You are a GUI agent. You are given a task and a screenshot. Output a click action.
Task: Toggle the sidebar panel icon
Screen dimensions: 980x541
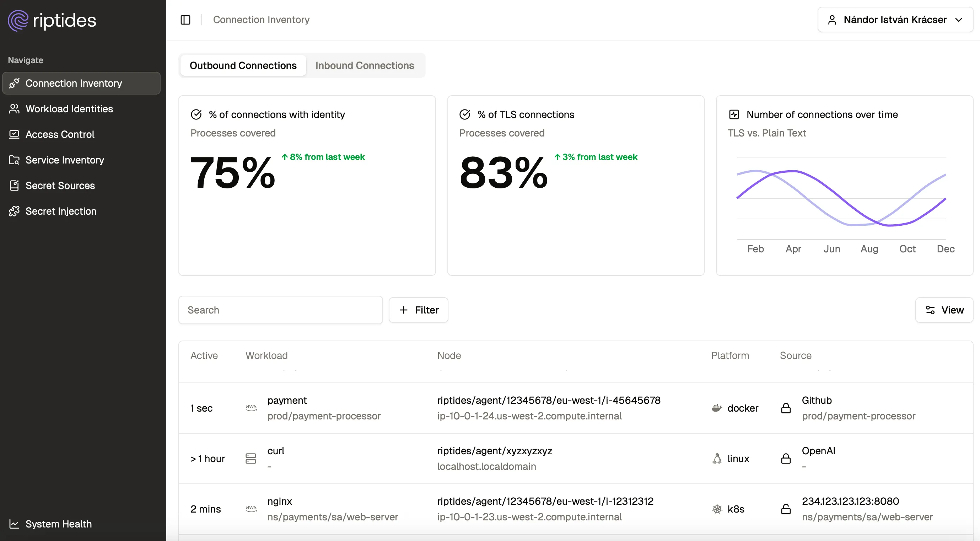pyautogui.click(x=185, y=20)
